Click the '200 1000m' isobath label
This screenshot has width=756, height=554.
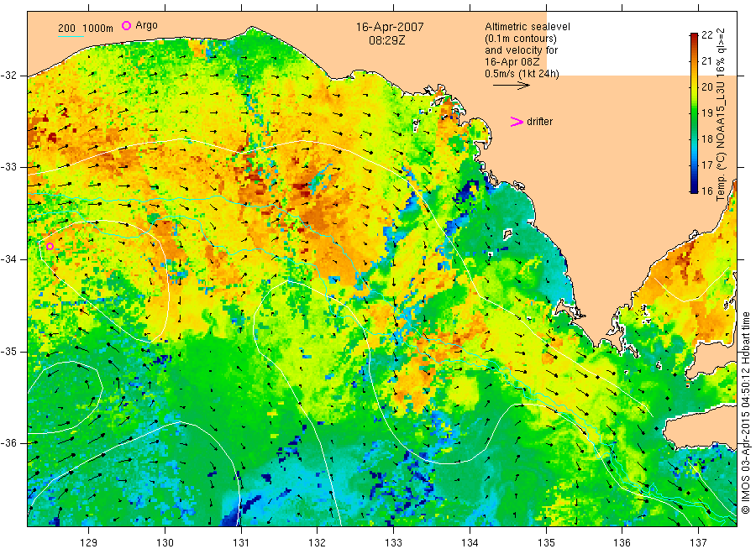pos(86,29)
